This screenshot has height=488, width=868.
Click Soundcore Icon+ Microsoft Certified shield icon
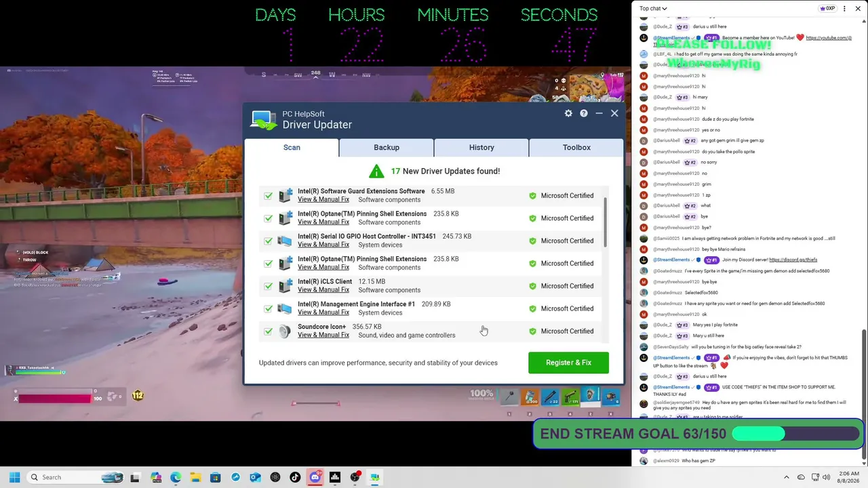532,331
